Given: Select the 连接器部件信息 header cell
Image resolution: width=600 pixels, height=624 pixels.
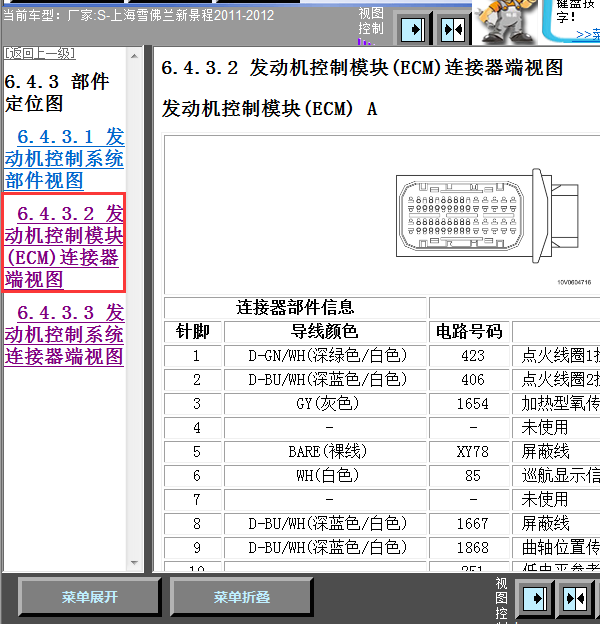Looking at the screenshot, I should 295,307.
